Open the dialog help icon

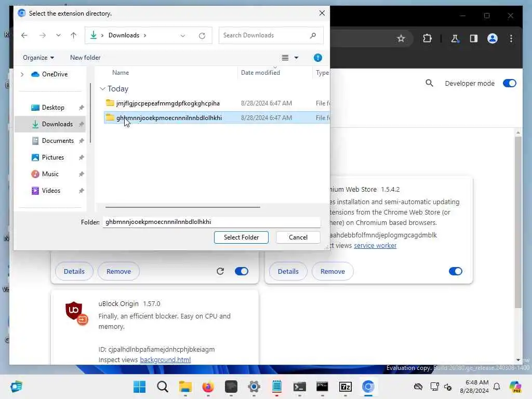coord(317,58)
